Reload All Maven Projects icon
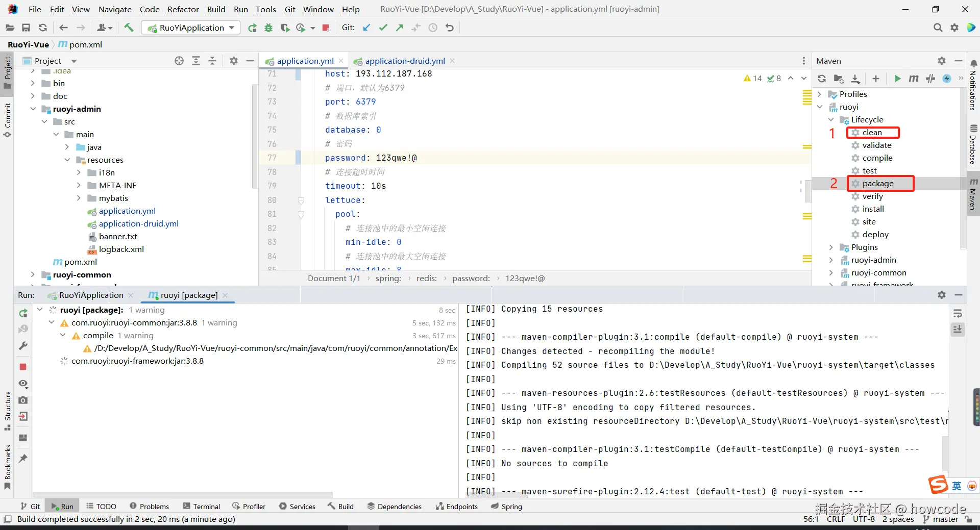 pos(821,79)
